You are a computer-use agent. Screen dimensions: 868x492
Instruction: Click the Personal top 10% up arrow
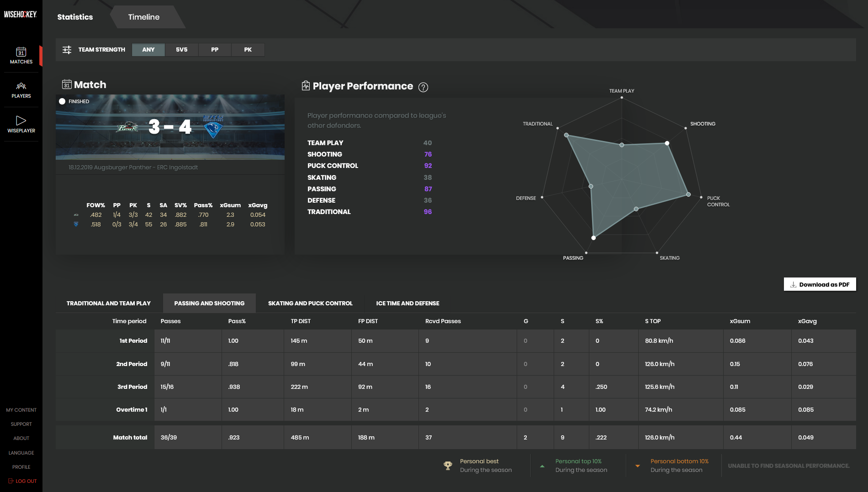tap(542, 466)
